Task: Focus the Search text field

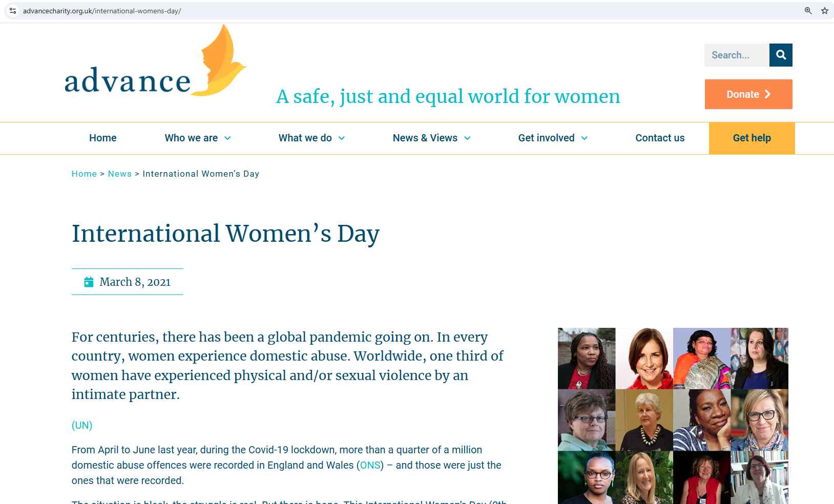Action: click(736, 55)
